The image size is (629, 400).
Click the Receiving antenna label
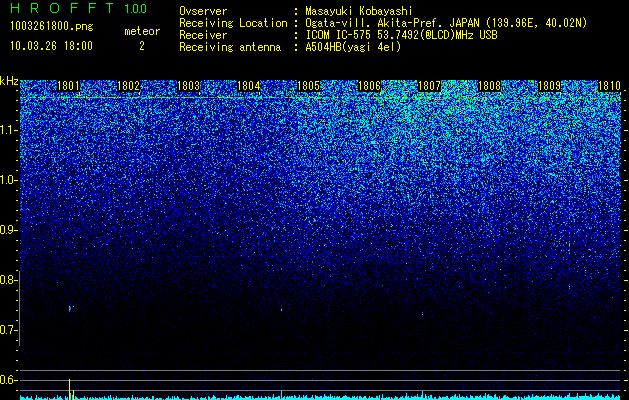coord(230,47)
